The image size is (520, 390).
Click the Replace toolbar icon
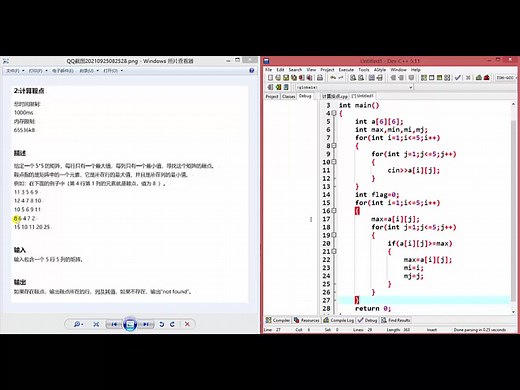pos(361,78)
